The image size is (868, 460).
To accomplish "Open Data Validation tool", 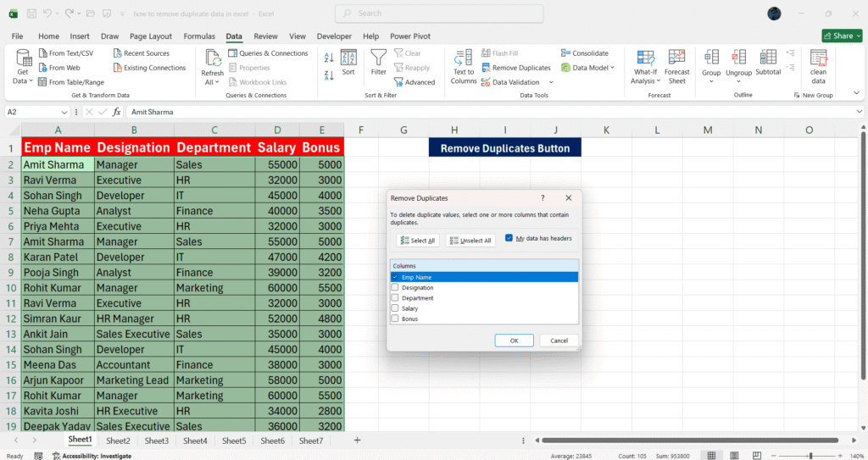I will [510, 82].
